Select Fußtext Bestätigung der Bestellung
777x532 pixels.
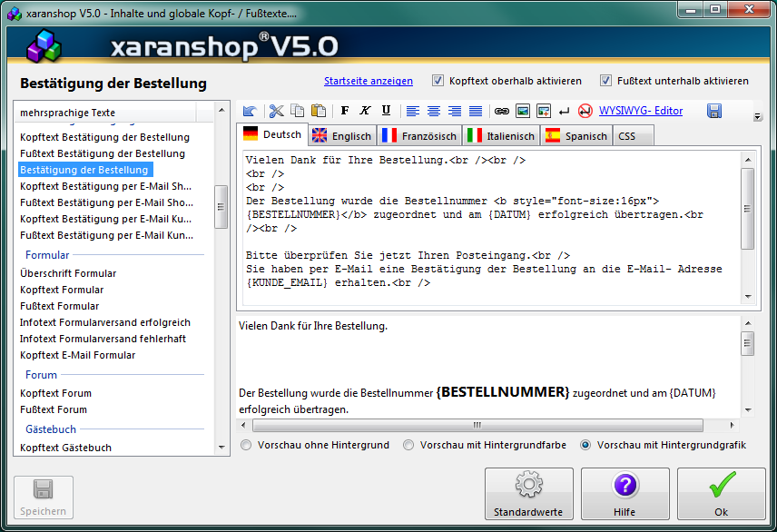coord(103,153)
